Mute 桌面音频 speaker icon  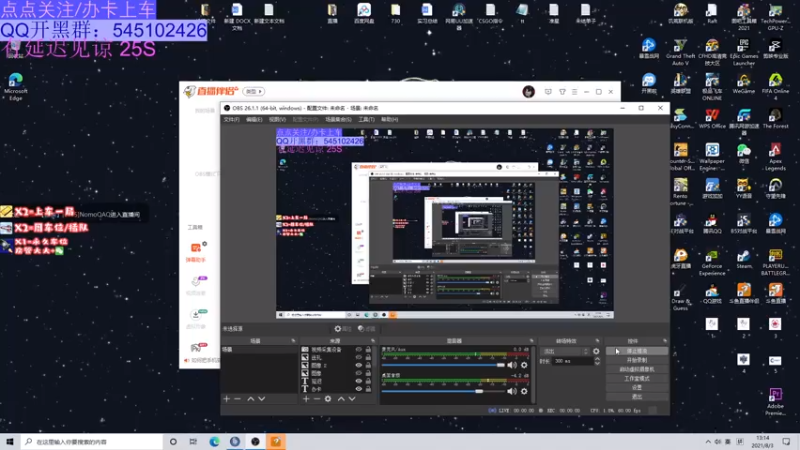click(512, 391)
